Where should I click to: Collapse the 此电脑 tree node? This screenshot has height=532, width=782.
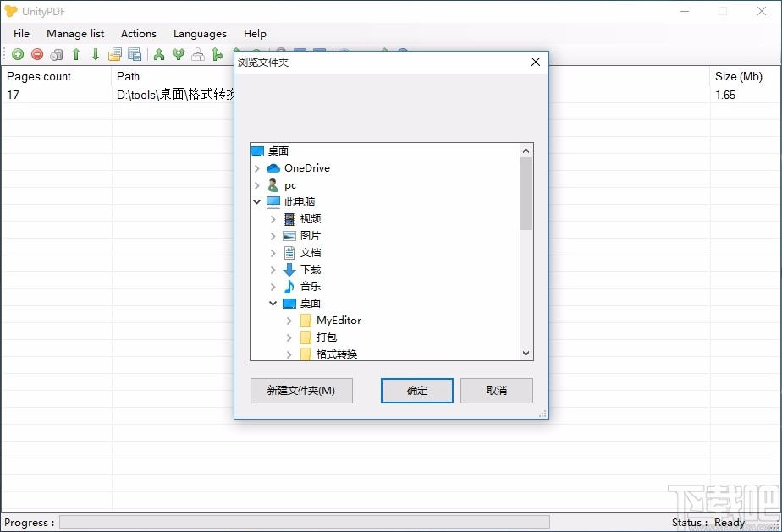(x=257, y=201)
